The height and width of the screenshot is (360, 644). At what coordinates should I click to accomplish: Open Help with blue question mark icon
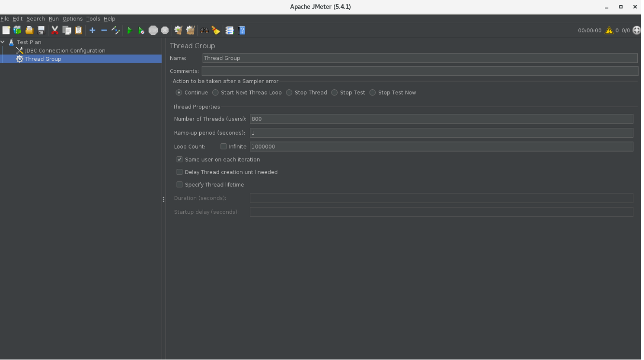pos(242,30)
